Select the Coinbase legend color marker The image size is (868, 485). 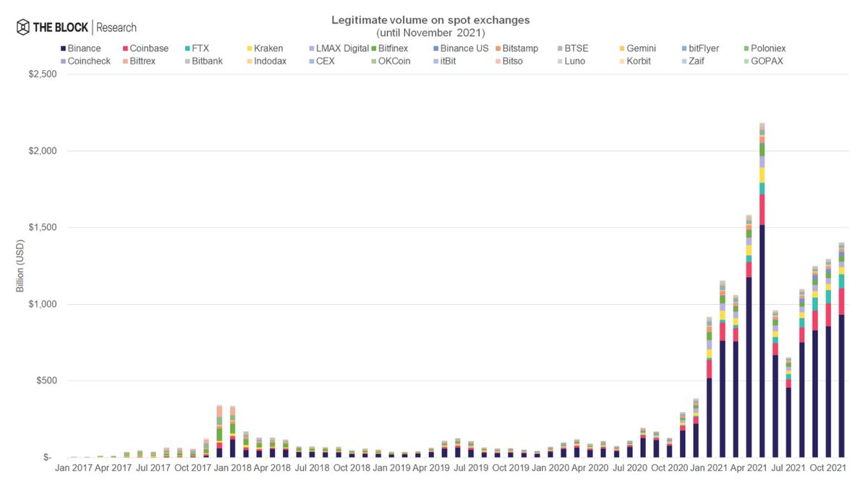125,48
